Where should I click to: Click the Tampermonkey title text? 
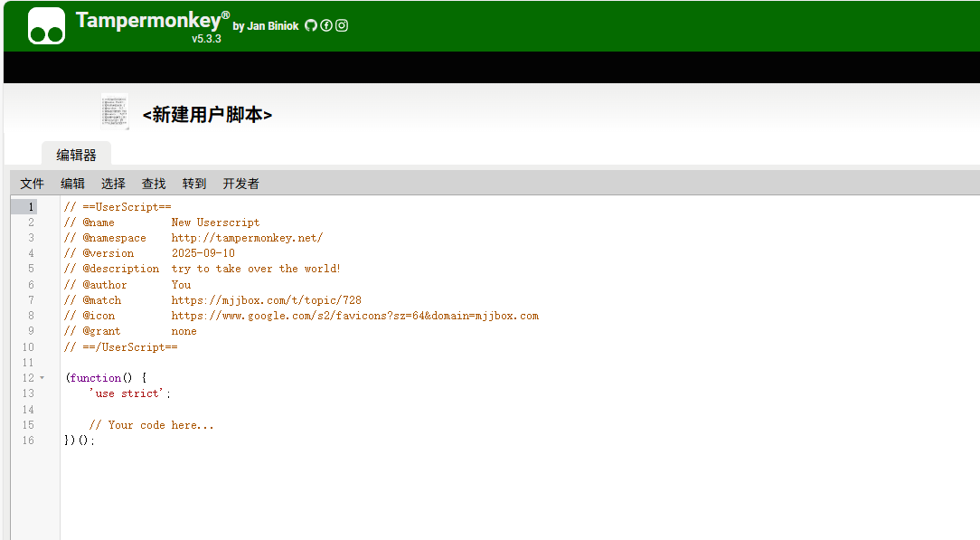coord(148,21)
